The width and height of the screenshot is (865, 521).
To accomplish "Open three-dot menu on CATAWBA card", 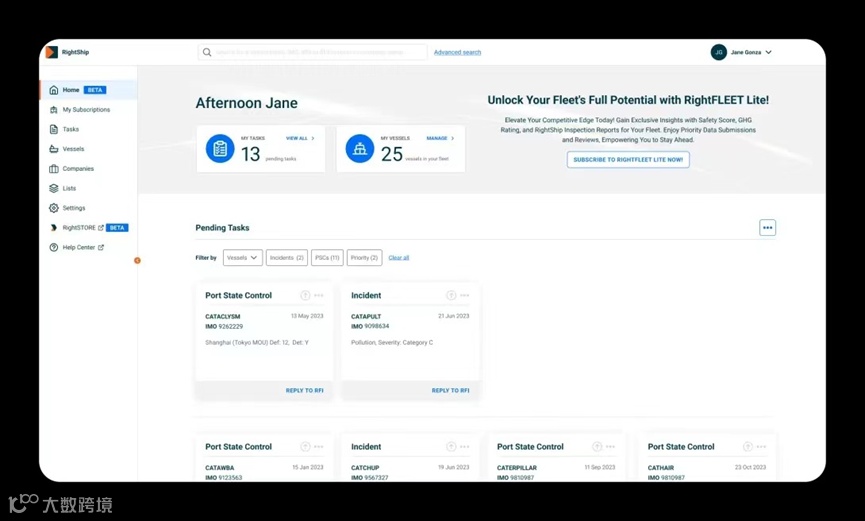I will (x=319, y=446).
